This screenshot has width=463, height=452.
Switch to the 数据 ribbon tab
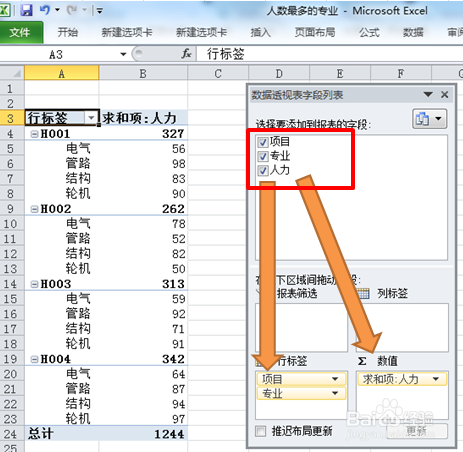click(413, 32)
